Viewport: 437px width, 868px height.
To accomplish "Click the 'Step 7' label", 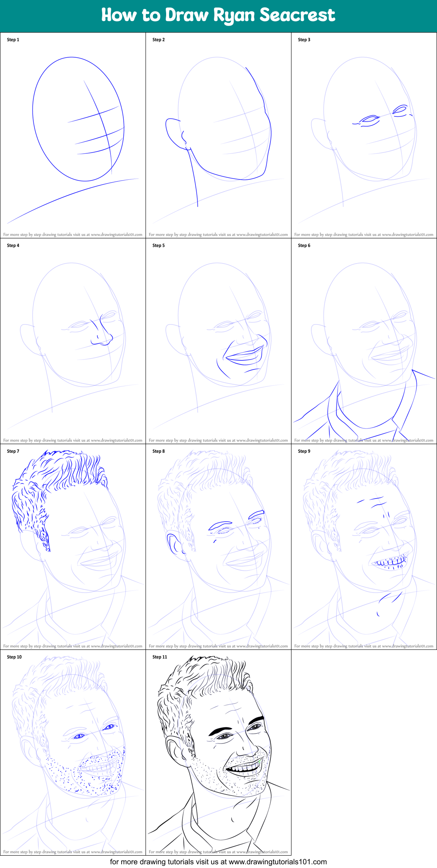I will (13, 451).
